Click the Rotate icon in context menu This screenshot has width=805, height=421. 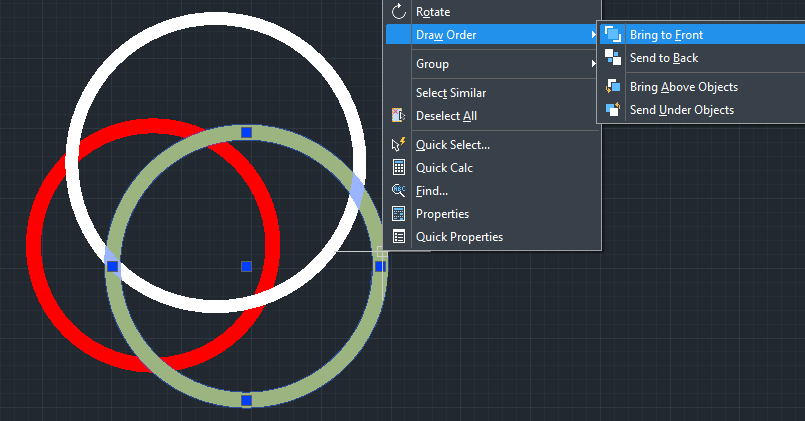[x=398, y=11]
